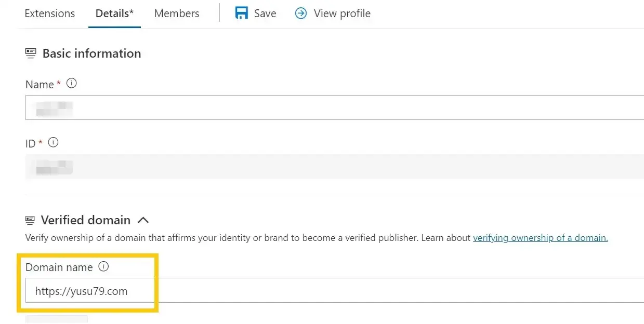Click the Verified domain section icon
Viewport: 644px width, 324px height.
(x=30, y=220)
